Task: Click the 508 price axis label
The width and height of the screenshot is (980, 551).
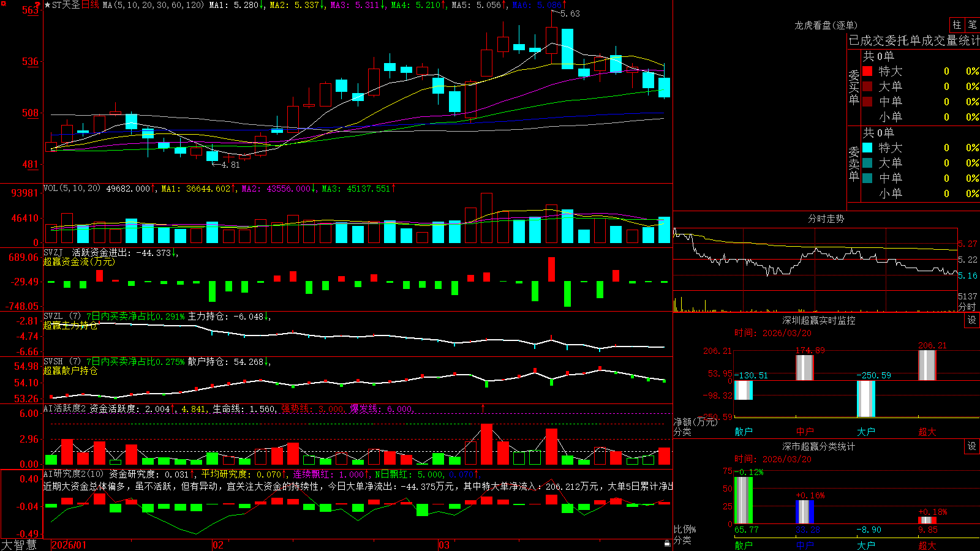Action: point(30,113)
